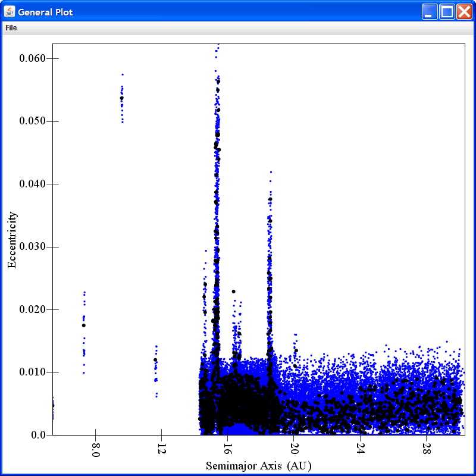Image resolution: width=476 pixels, height=476 pixels.
Task: Minimize the General Plot window
Action: 430,11
